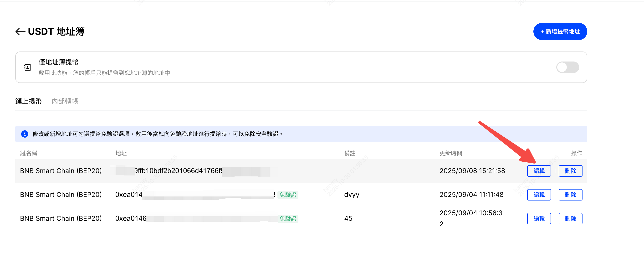Click the USDT 地址簿 page title
This screenshot has width=644, height=257.
pyautogui.click(x=56, y=31)
